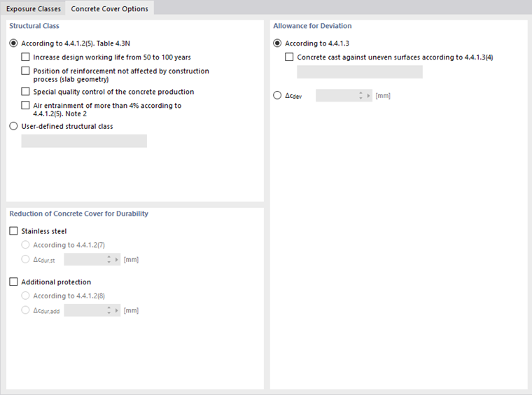Enable increase design working life checkbox
This screenshot has width=532, height=395.
pyautogui.click(x=26, y=57)
